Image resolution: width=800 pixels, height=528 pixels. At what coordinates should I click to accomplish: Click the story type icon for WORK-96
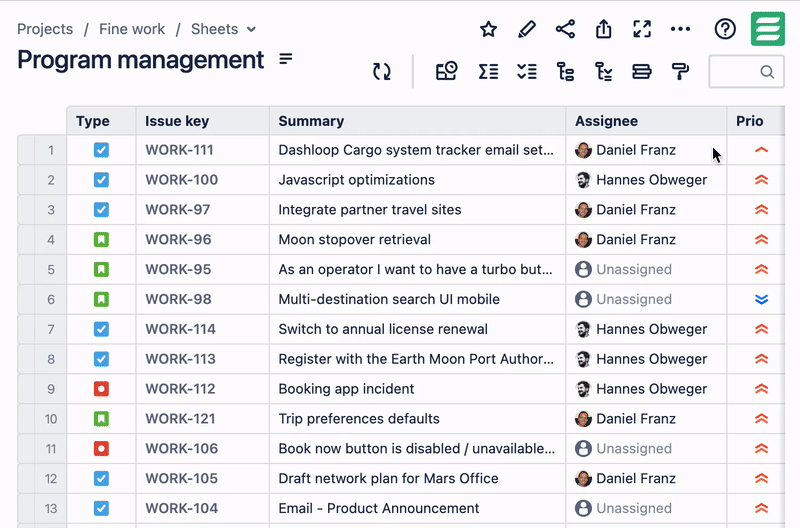(x=101, y=239)
